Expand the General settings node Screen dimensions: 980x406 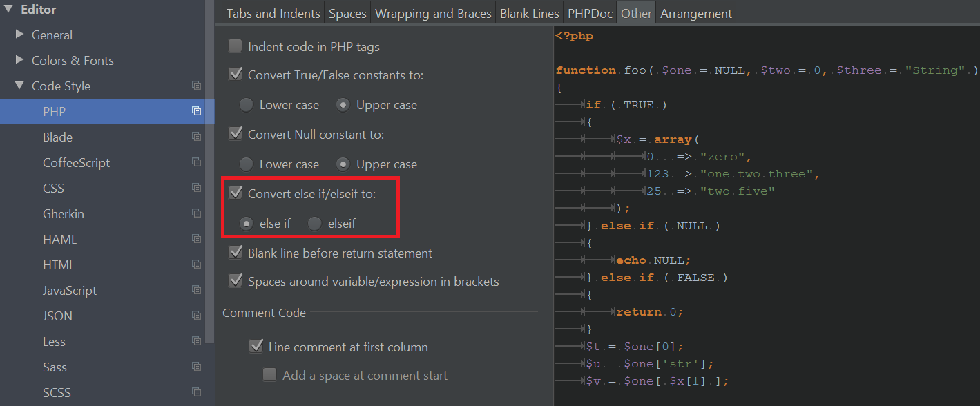(19, 35)
